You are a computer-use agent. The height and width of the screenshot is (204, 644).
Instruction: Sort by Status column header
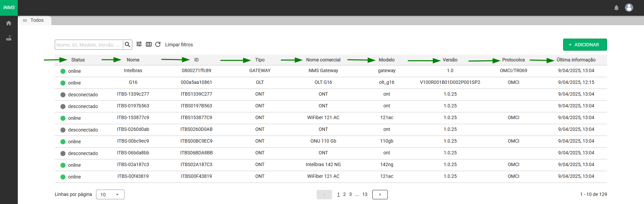coord(78,60)
